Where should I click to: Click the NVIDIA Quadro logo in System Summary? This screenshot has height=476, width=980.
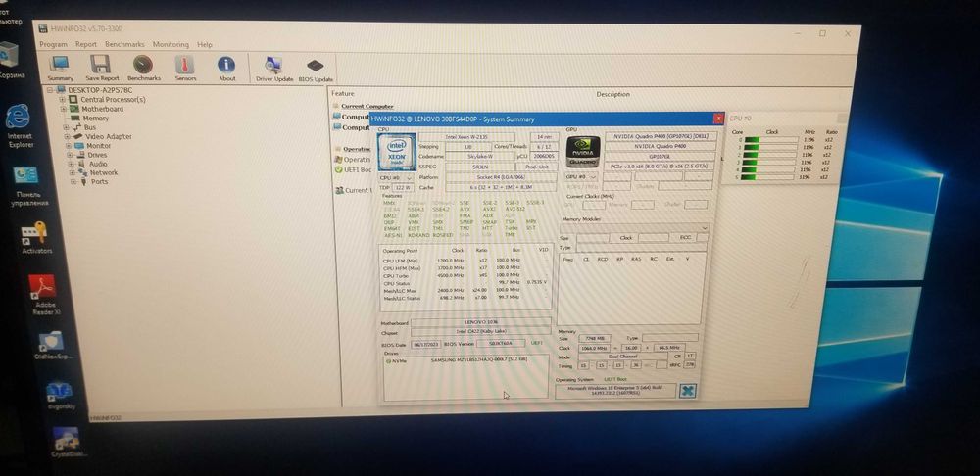pyautogui.click(x=582, y=153)
